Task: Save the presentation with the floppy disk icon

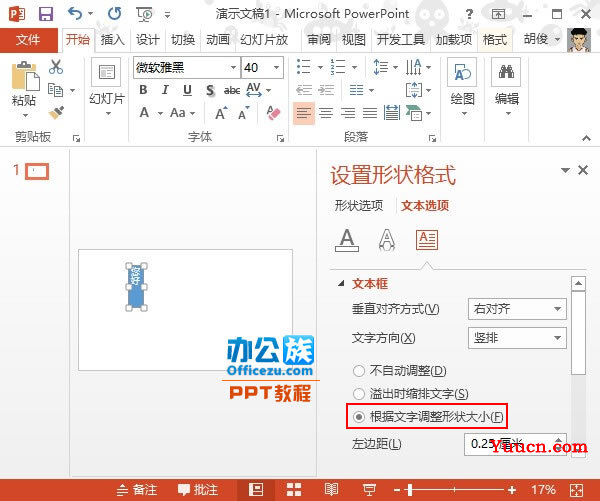Action: pos(46,14)
